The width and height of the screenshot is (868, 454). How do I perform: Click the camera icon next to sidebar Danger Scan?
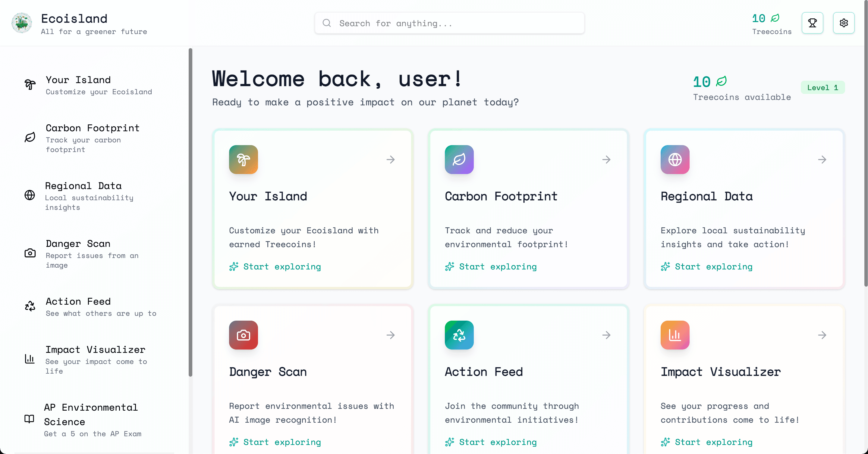[30, 253]
